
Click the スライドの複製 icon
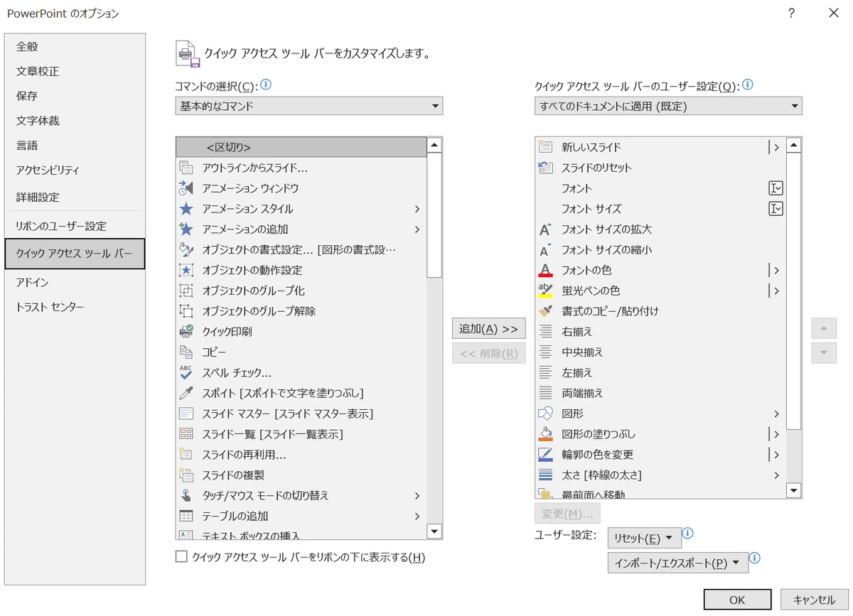click(186, 475)
